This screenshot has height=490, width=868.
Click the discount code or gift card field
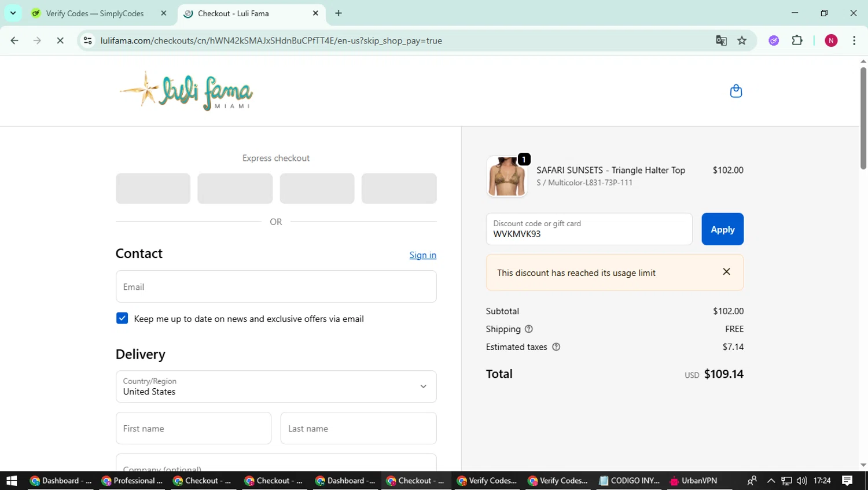click(x=589, y=229)
